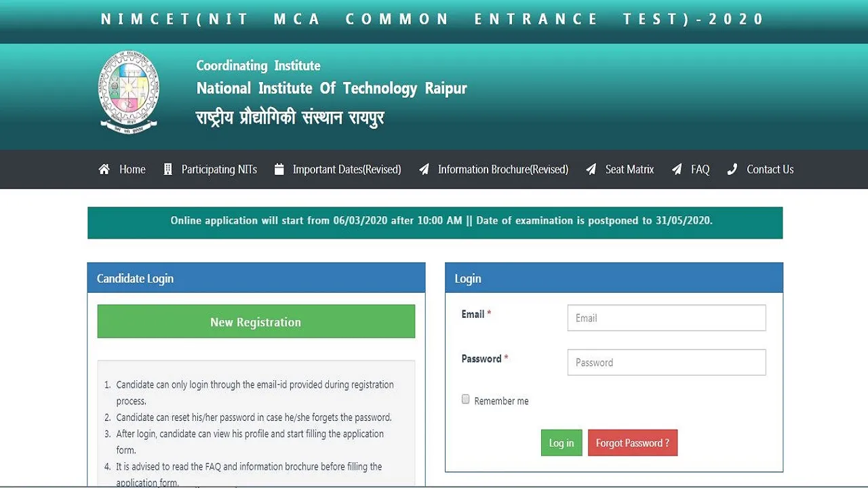Click the National Institute Of Technology Raipur heading

332,88
